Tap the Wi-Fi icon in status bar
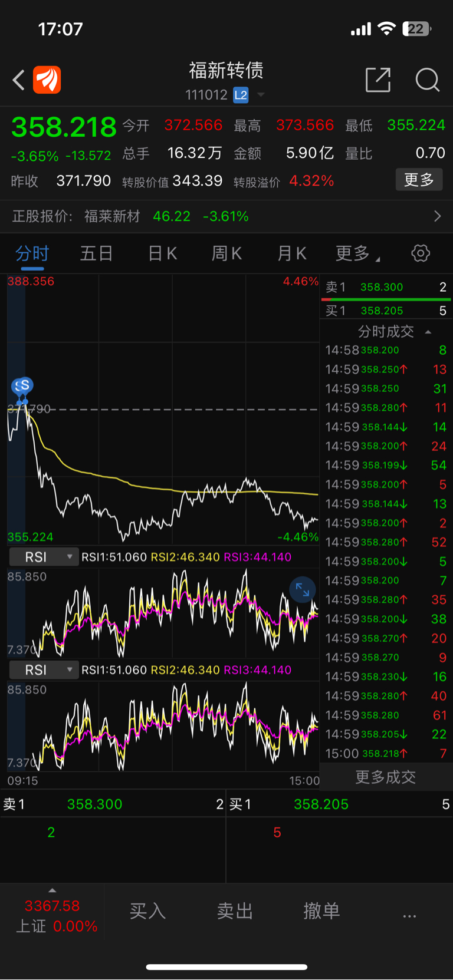The image size is (453, 980). (x=386, y=29)
